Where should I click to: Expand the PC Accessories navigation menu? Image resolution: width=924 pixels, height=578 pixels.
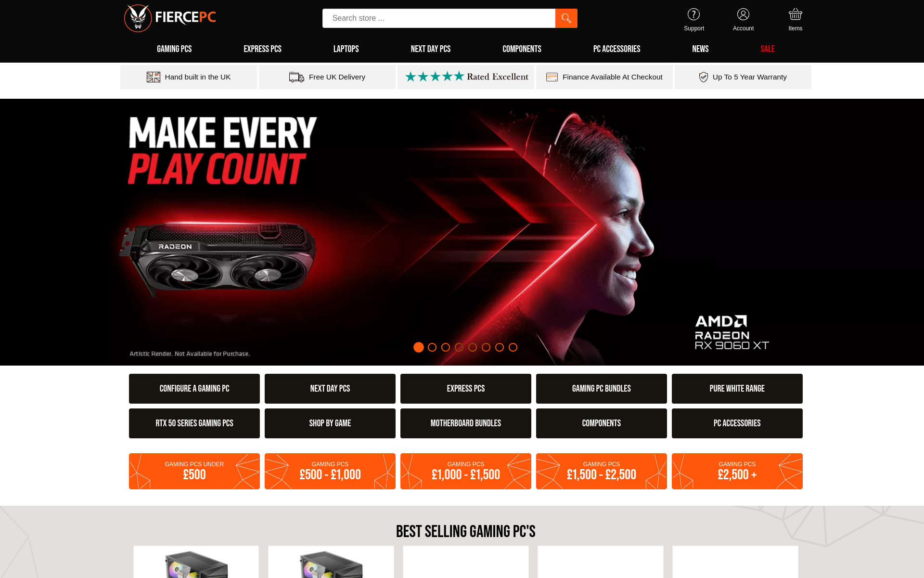pos(616,49)
